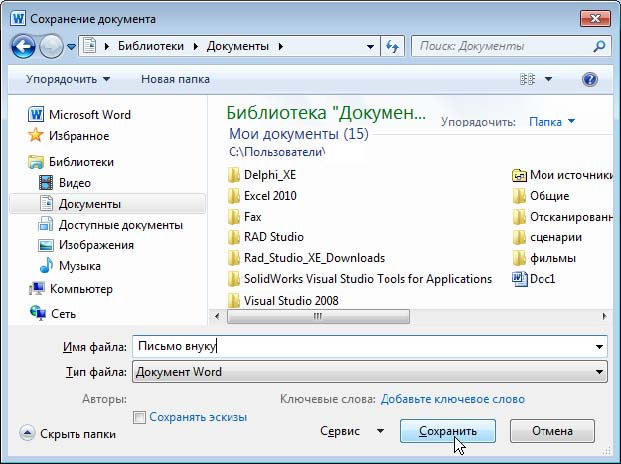The width and height of the screenshot is (621, 464).
Task: Click the Сохранить button
Action: pyautogui.click(x=448, y=431)
